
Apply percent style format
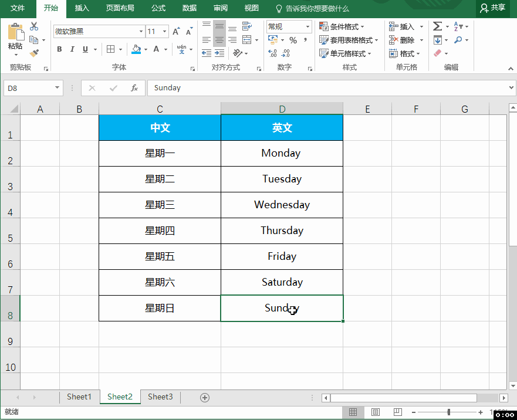coord(293,40)
